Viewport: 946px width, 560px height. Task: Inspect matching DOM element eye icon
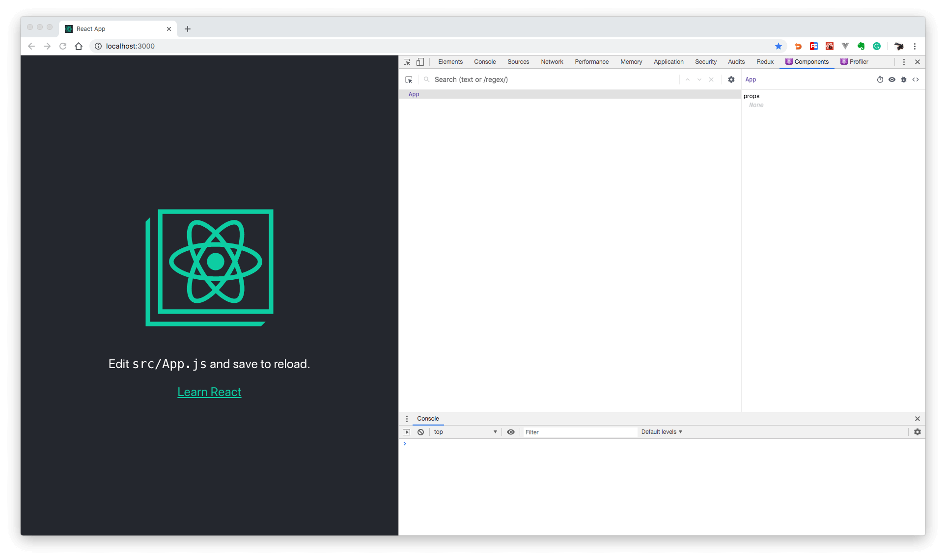click(x=892, y=80)
